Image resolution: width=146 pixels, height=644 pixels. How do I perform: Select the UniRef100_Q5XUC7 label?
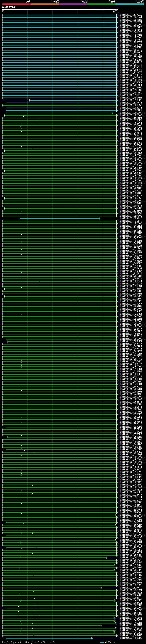coord(131,173)
